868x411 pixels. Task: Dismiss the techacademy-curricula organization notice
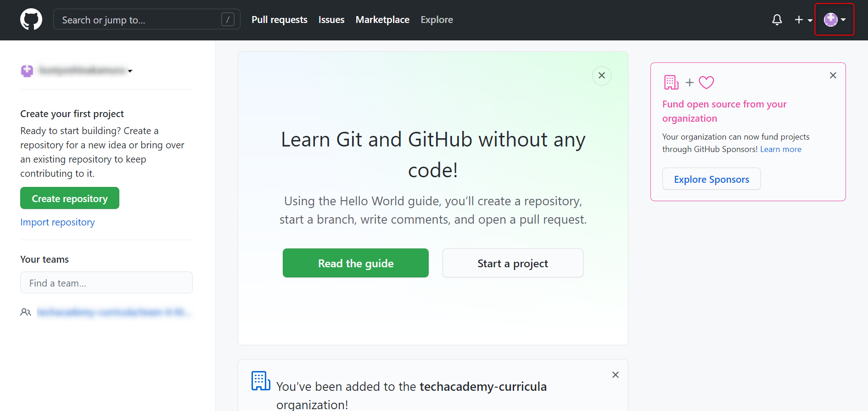coord(616,375)
